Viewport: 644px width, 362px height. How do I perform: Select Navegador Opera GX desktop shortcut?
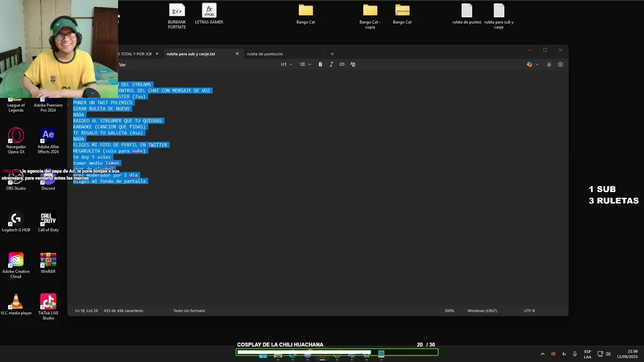(16, 141)
